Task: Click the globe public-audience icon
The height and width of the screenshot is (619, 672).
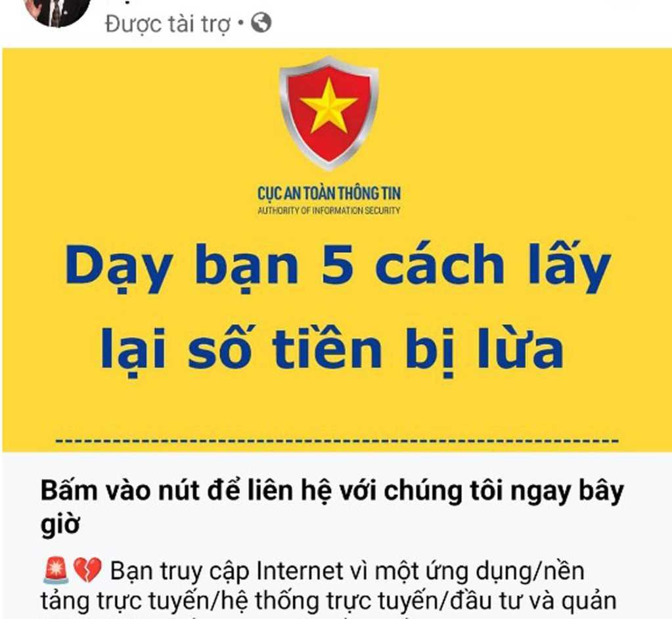Action: (261, 23)
